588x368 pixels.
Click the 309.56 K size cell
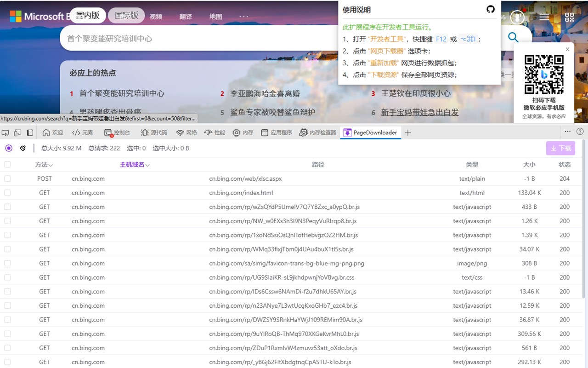(529, 334)
